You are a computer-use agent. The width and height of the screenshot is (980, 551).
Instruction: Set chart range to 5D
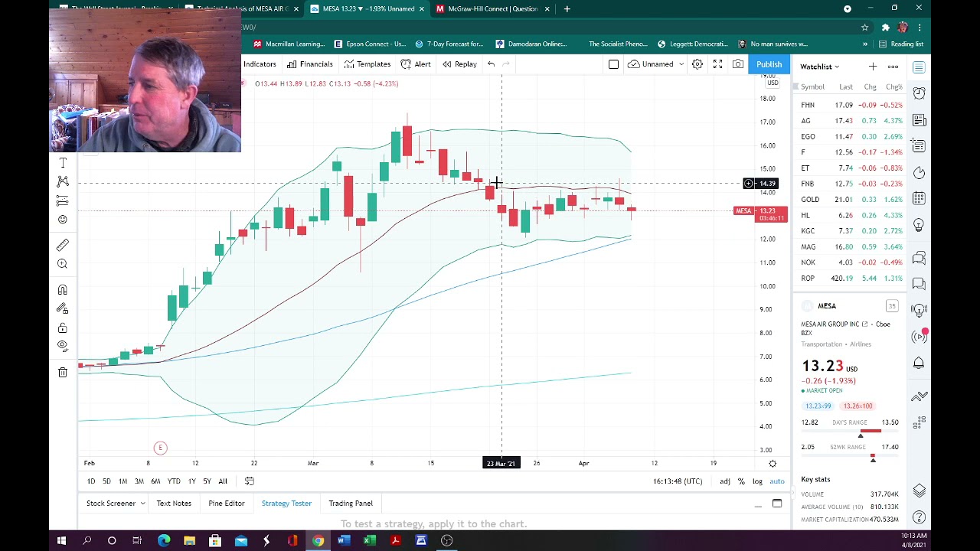click(106, 481)
